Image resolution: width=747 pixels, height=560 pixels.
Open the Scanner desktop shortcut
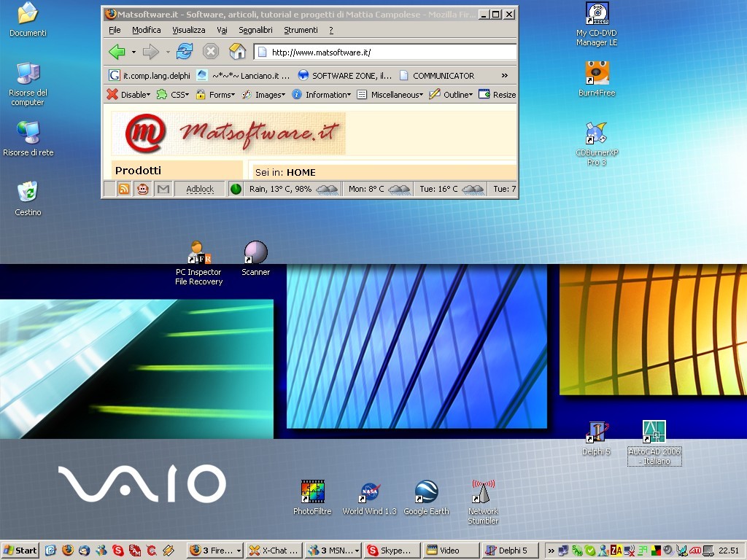pos(256,258)
